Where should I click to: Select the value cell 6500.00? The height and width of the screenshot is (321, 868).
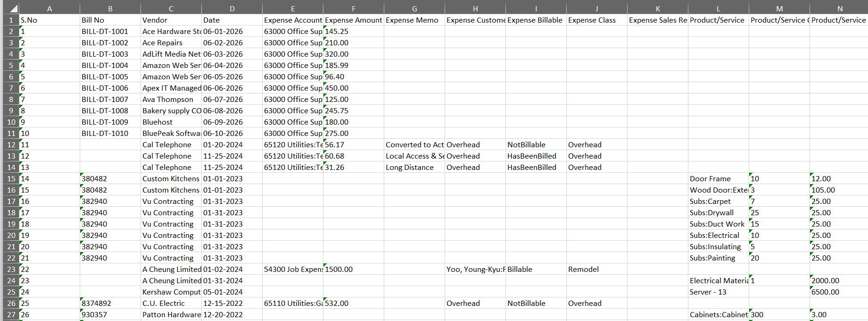(839, 292)
